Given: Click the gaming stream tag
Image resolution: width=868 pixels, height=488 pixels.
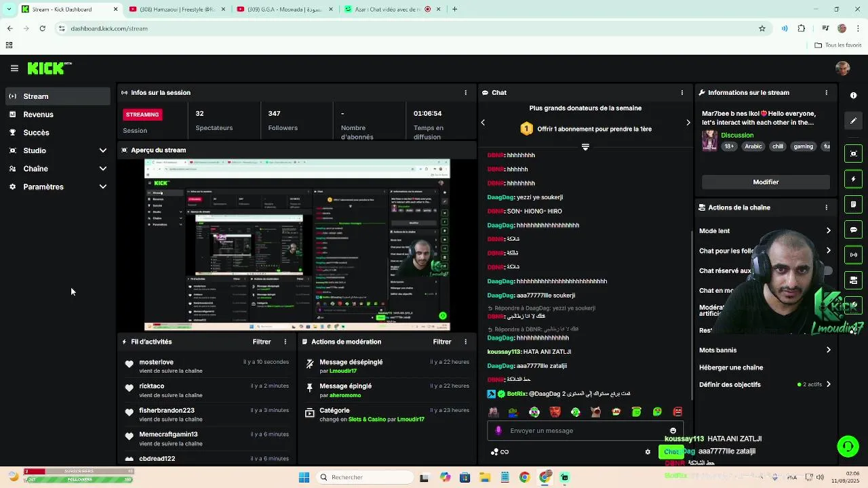Looking at the screenshot, I should (803, 146).
